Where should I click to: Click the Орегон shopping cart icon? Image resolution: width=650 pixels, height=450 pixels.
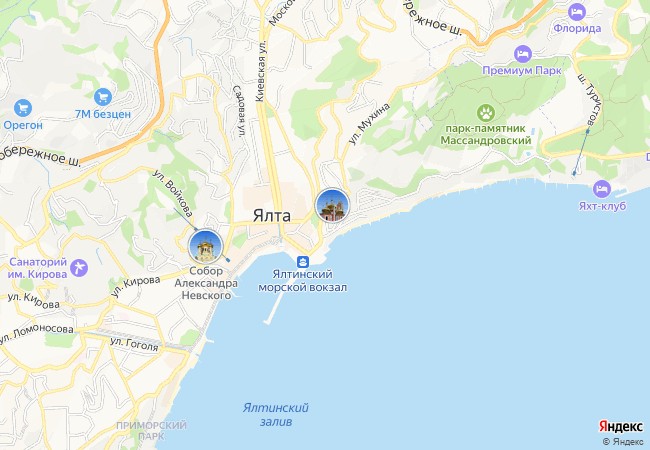(23, 108)
